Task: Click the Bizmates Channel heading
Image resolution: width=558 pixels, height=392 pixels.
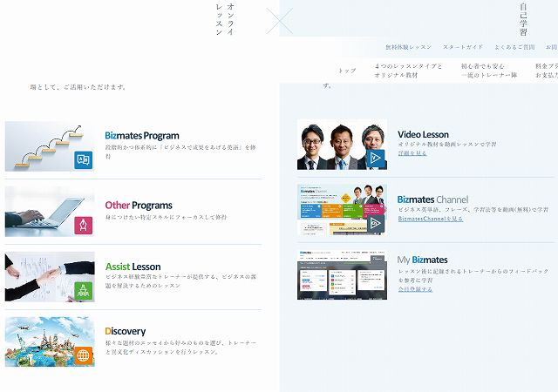Action: [x=432, y=199]
